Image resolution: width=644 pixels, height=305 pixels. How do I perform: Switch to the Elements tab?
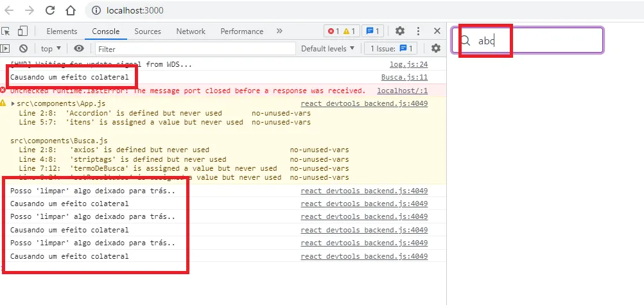62,31
